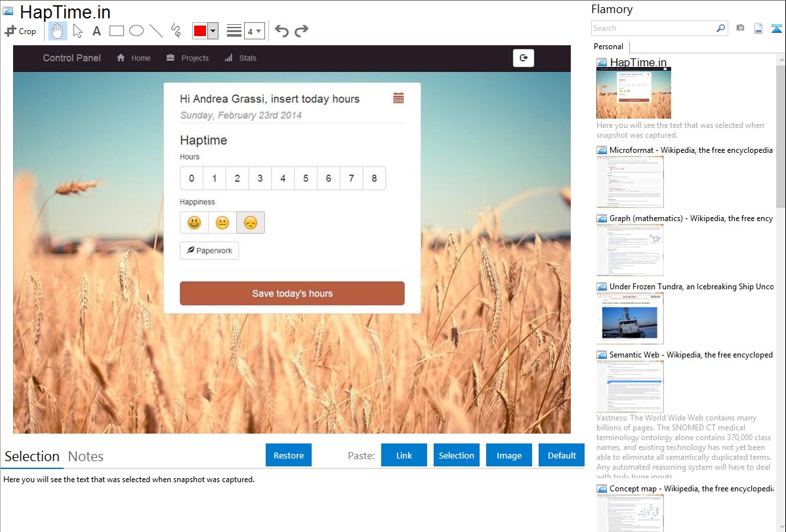Click the search magnifier icon

(x=721, y=28)
